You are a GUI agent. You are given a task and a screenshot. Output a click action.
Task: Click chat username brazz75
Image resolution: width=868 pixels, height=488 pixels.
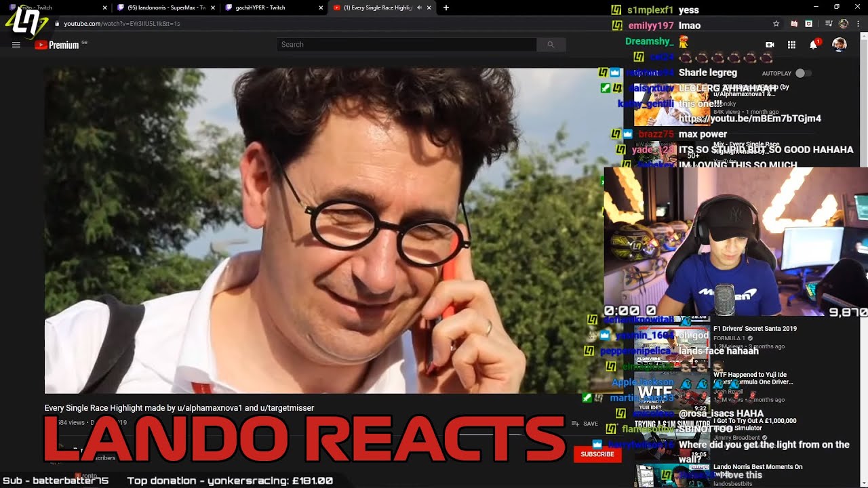(x=655, y=134)
